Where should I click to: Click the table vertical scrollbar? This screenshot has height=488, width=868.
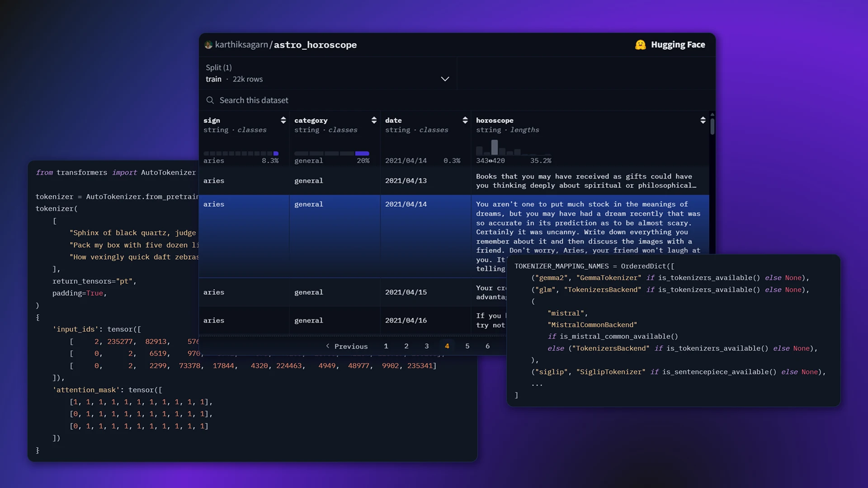[712, 127]
